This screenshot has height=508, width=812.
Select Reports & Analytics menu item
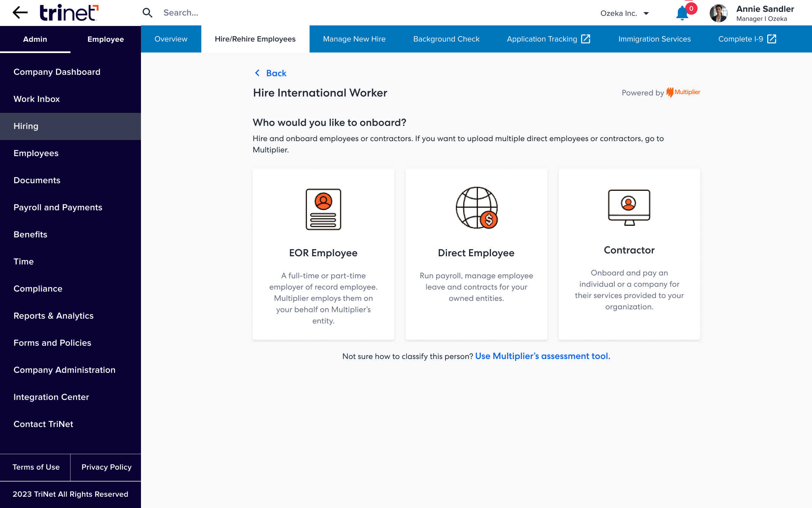coord(53,316)
